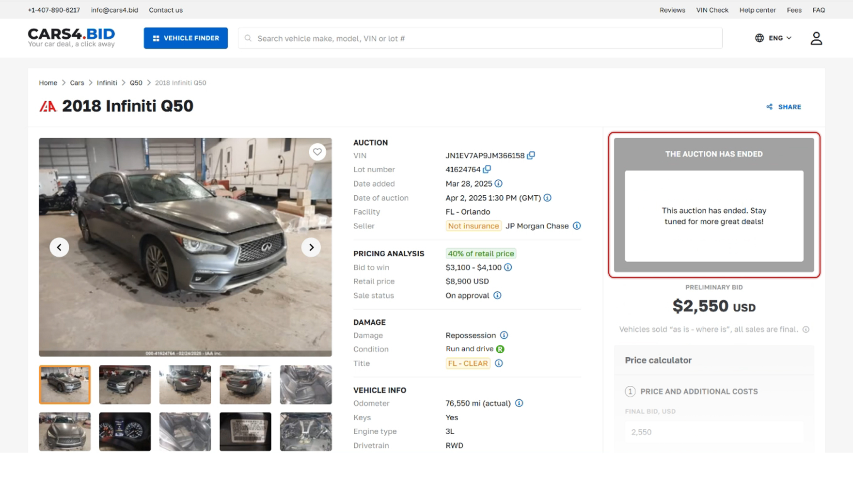The image size is (853, 504).
Task: Open Date of auction info icon
Action: pos(547,198)
